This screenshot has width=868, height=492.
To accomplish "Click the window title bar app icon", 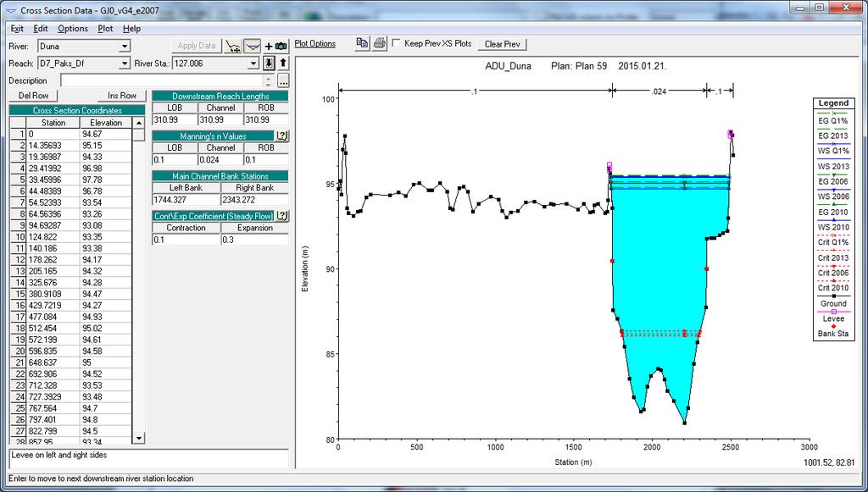I will (11, 10).
